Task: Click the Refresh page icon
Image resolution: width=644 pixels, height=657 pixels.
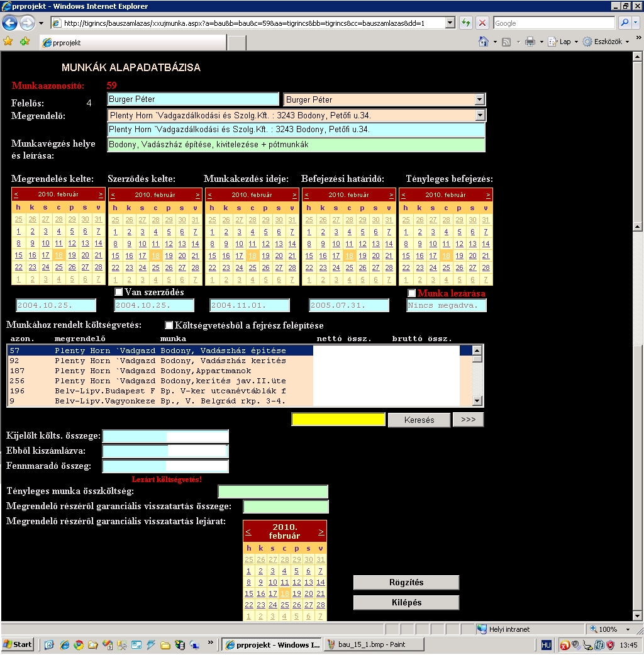Action: coord(465,23)
